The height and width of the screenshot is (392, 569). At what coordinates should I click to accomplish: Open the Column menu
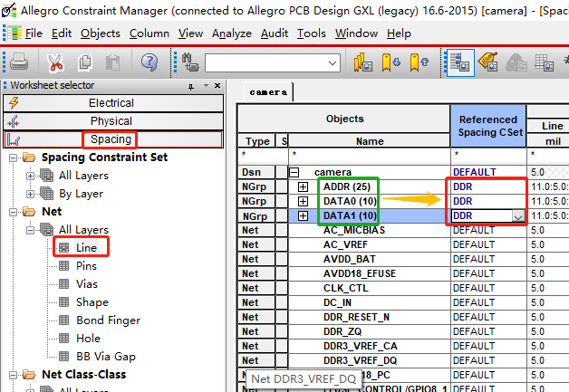coord(149,33)
